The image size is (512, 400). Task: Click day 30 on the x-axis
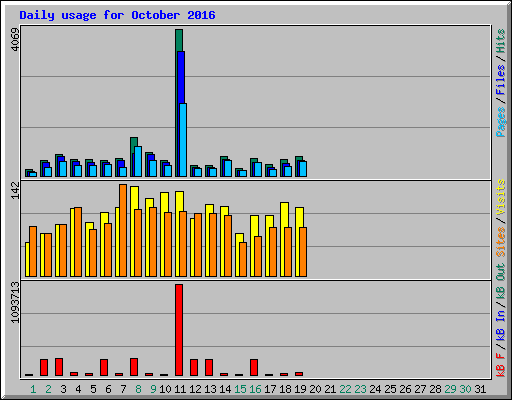(x=465, y=389)
